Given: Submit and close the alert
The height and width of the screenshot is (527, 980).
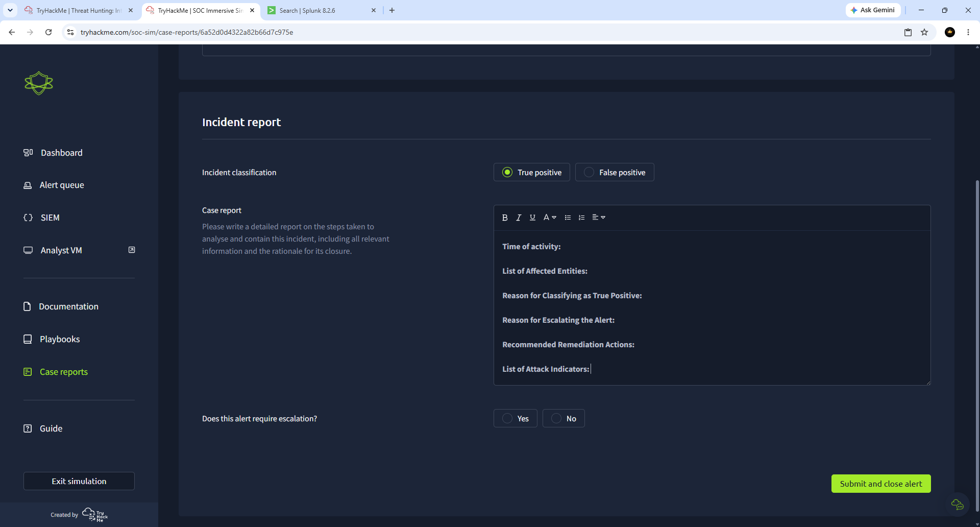Looking at the screenshot, I should [x=881, y=484].
